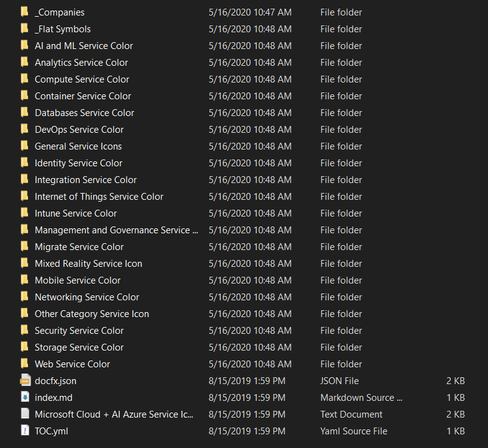Click the Compute Service Color folder name
This screenshot has height=448, width=488.
click(81, 79)
